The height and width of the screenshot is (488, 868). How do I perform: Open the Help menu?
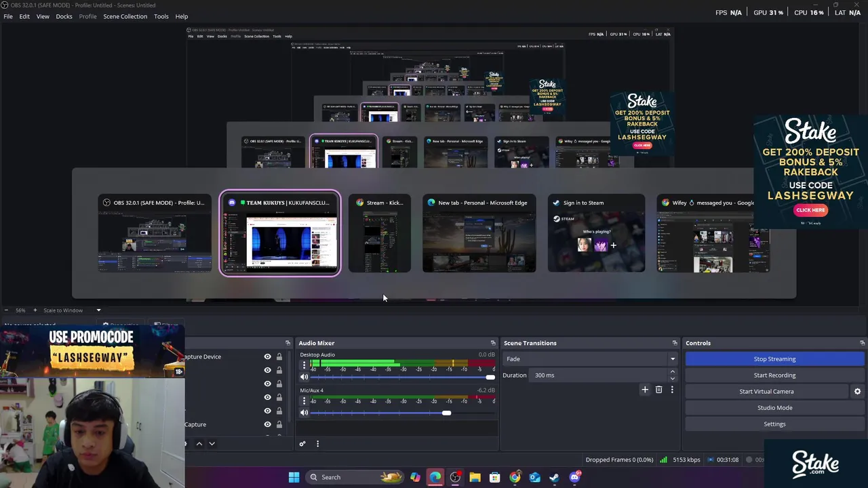[x=182, y=16]
